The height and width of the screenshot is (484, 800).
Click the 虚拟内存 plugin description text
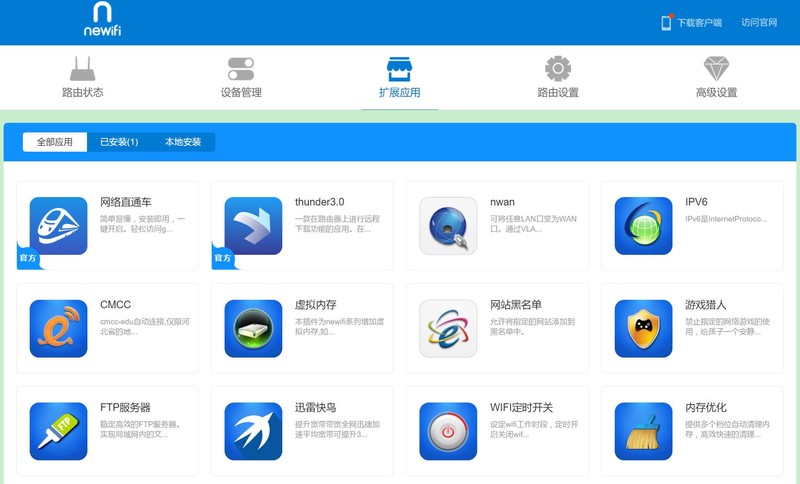point(339,326)
